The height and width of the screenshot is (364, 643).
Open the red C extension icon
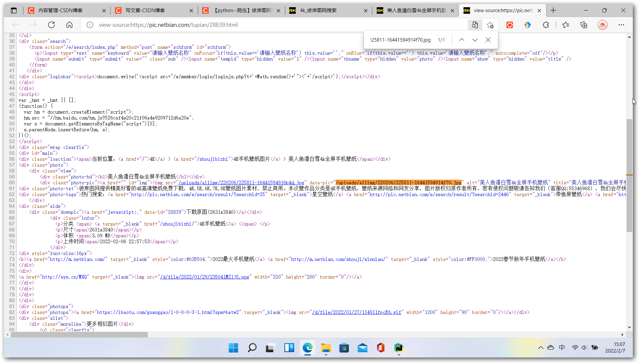[x=510, y=25]
